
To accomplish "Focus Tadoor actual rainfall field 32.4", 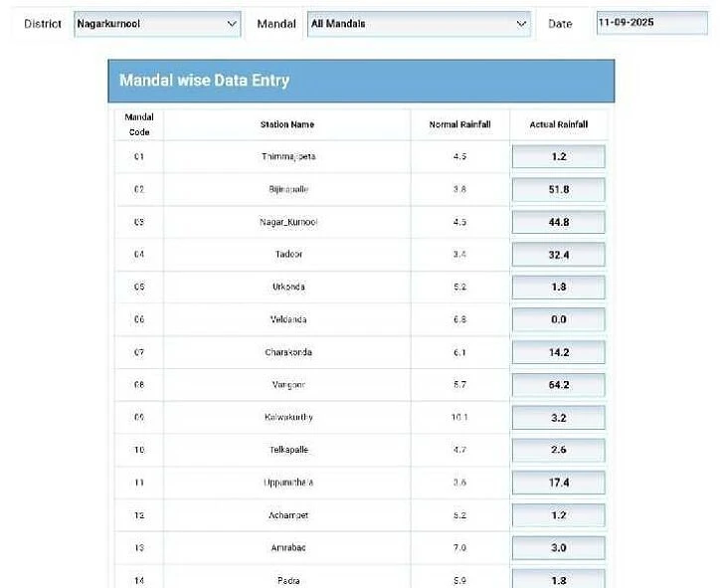I will click(558, 255).
